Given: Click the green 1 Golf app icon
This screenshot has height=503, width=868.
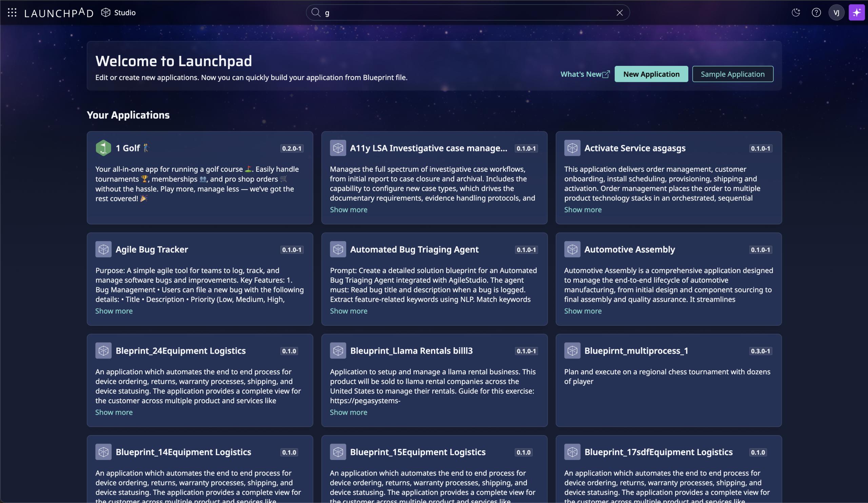Looking at the screenshot, I should [103, 148].
